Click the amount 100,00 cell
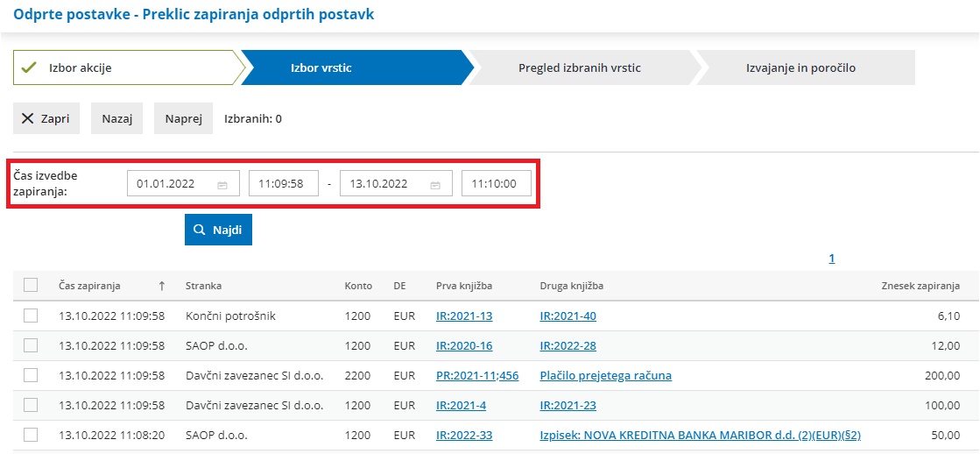This screenshot has width=980, height=454. pos(942,405)
